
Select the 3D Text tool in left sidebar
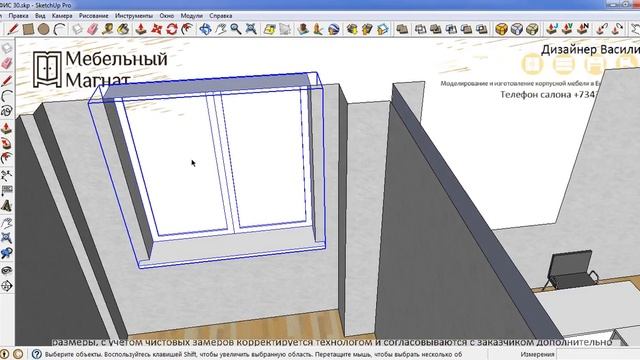coord(7,206)
